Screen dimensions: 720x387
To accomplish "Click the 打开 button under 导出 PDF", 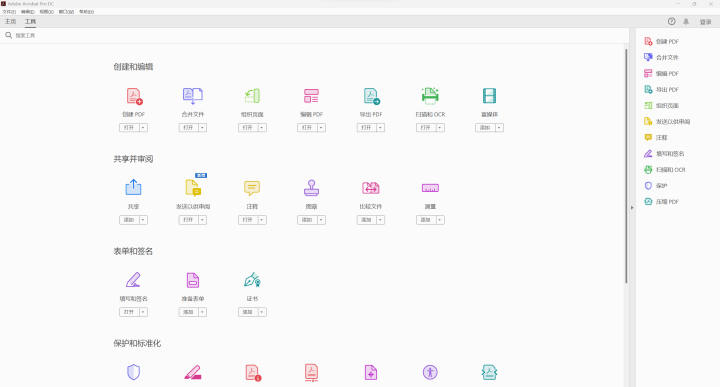I will pyautogui.click(x=366, y=128).
